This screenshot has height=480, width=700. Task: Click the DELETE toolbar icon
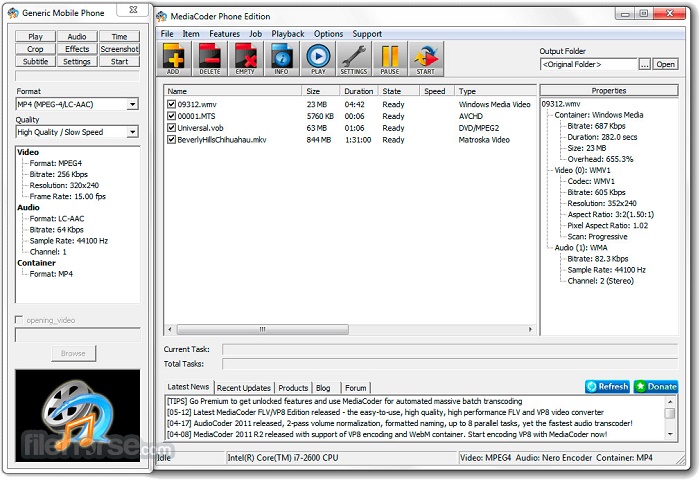click(x=210, y=58)
